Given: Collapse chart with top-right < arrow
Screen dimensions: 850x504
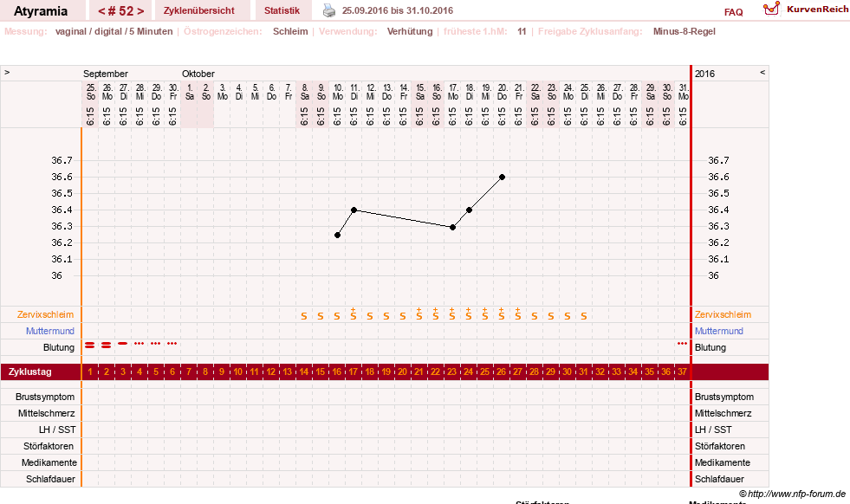Looking at the screenshot, I should 762,72.
